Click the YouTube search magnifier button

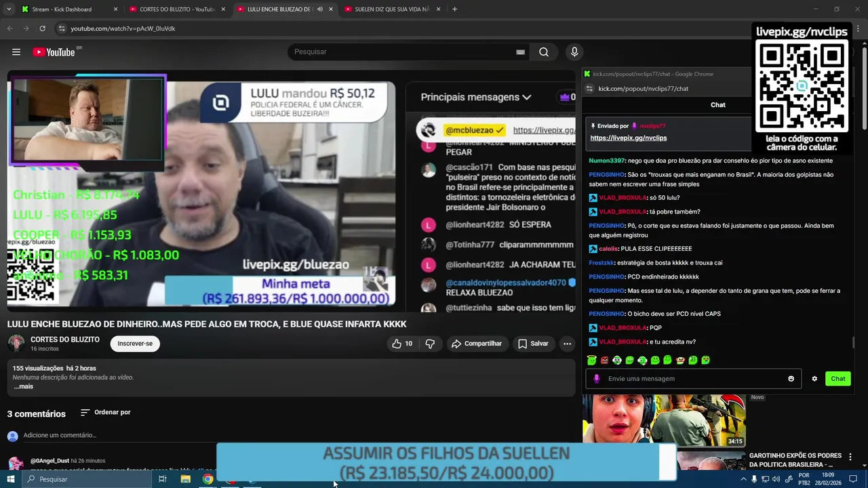pos(544,52)
